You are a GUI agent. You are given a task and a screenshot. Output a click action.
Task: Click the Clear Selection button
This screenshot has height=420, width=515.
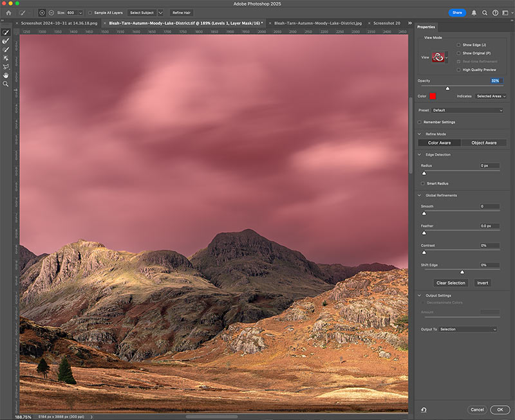point(451,283)
